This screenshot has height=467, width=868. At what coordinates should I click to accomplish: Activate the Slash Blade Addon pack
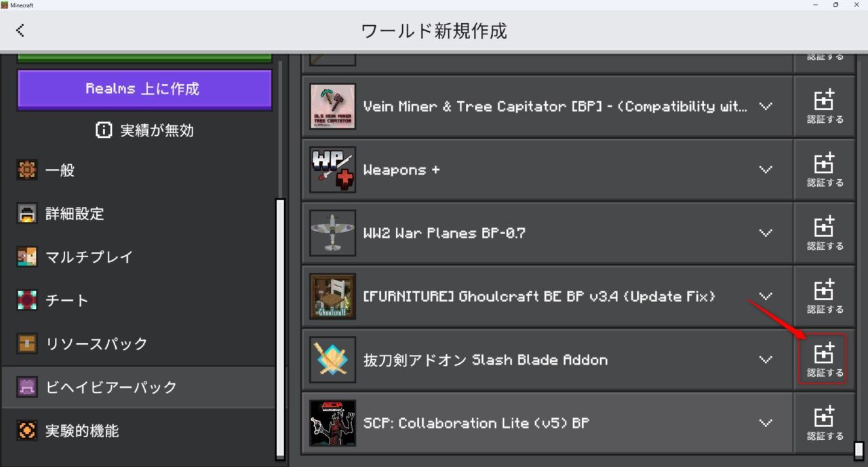tap(825, 360)
